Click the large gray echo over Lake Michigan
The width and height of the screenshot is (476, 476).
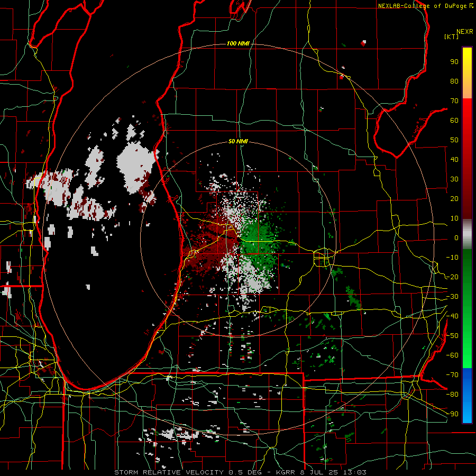click(135, 166)
